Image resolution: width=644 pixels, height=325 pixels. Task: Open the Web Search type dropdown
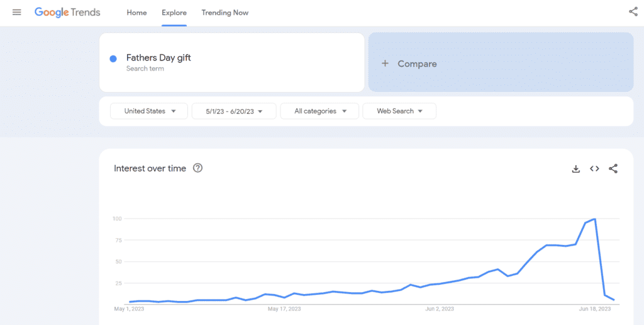pyautogui.click(x=399, y=111)
